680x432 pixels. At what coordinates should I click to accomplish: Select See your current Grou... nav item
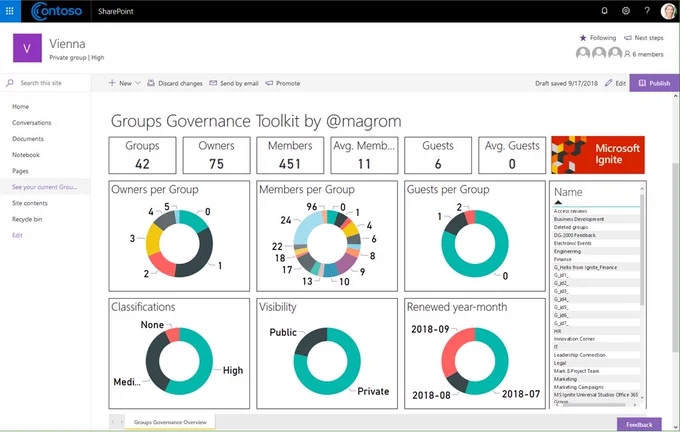[45, 187]
